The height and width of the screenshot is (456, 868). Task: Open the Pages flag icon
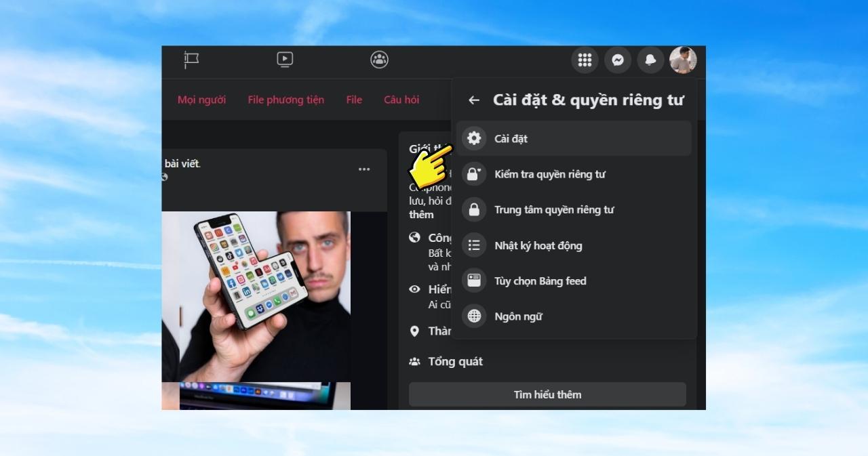(191, 60)
